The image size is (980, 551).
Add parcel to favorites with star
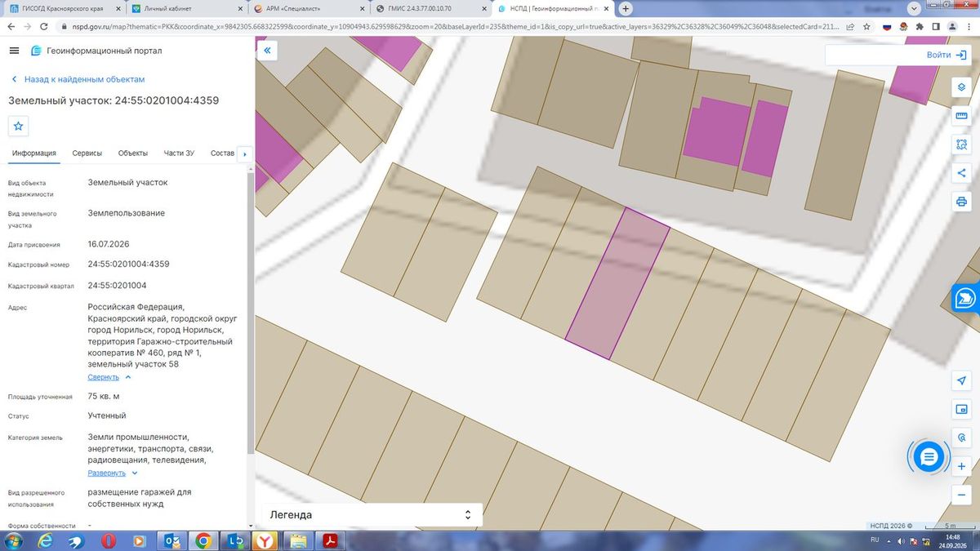[19, 127]
